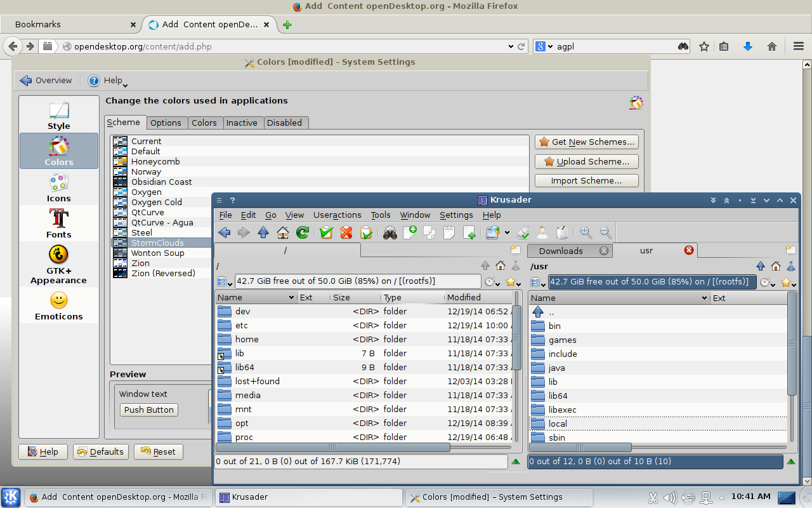Click left panel's home navigation icon
This screenshot has height=508, width=812.
(501, 266)
